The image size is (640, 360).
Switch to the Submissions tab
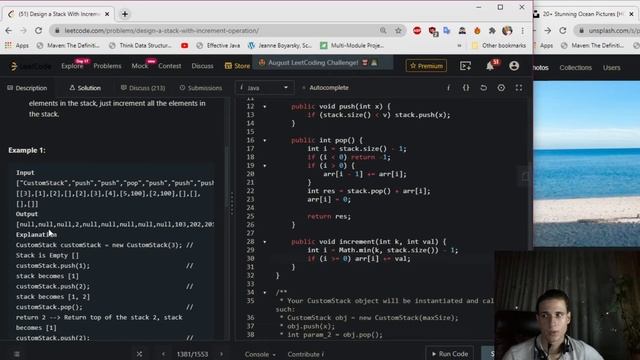201,88
